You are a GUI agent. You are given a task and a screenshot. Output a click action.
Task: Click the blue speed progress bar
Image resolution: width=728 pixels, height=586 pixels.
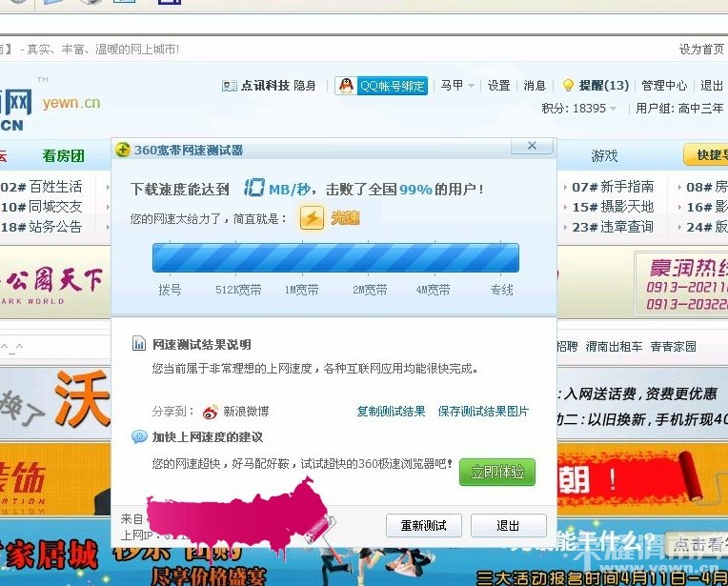point(335,258)
